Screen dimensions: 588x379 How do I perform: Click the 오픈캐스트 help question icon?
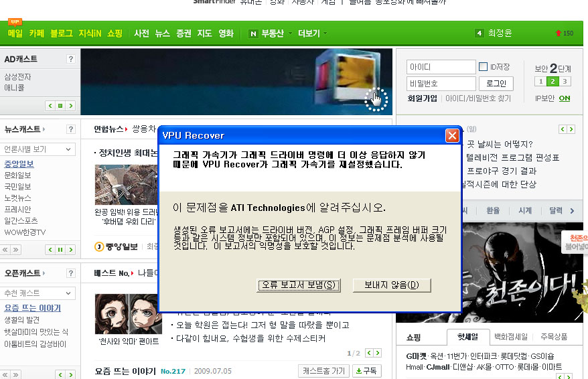(x=70, y=273)
